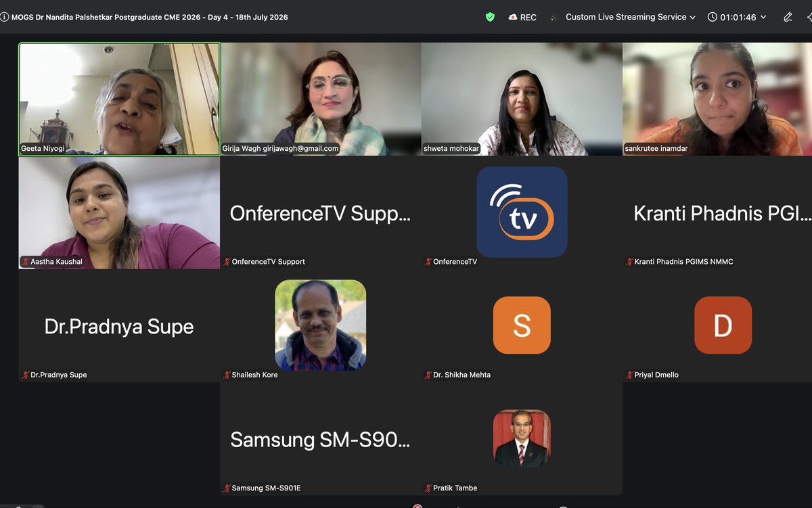
Task: Click large 'OnferenceTV Supp...' tile text
Action: 320,214
